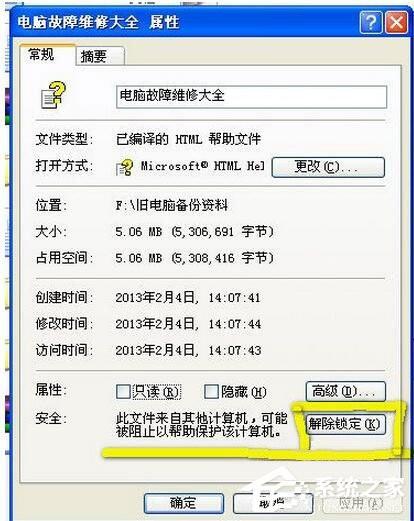
Task: Click the cancel button beside 确定
Action: (x=273, y=503)
